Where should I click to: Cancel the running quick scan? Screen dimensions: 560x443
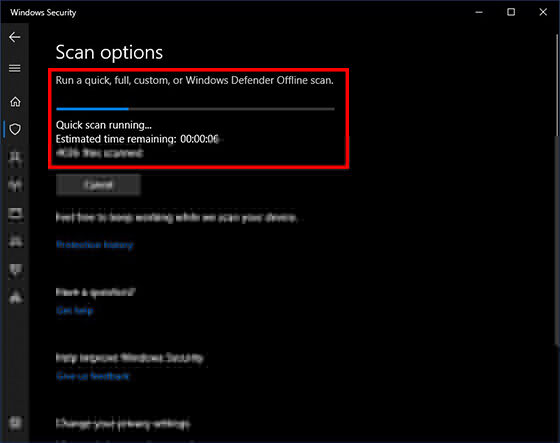coord(98,185)
